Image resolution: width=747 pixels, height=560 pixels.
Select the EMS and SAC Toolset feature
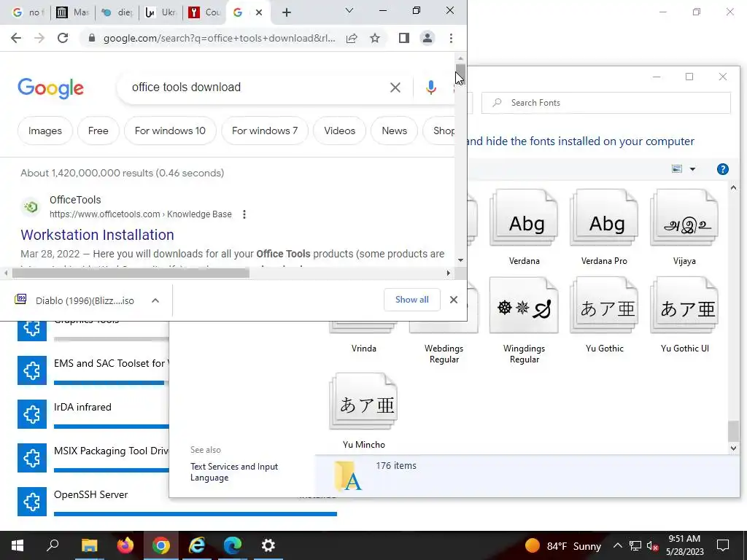tap(93, 370)
